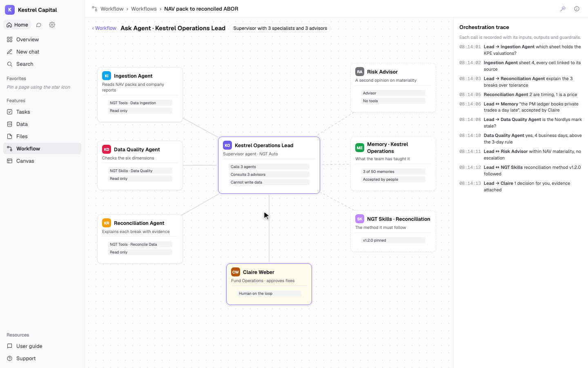Click the 'NGT Tools · Reconcile Data' tag
The width and height of the screenshot is (588, 368).
[x=140, y=245]
